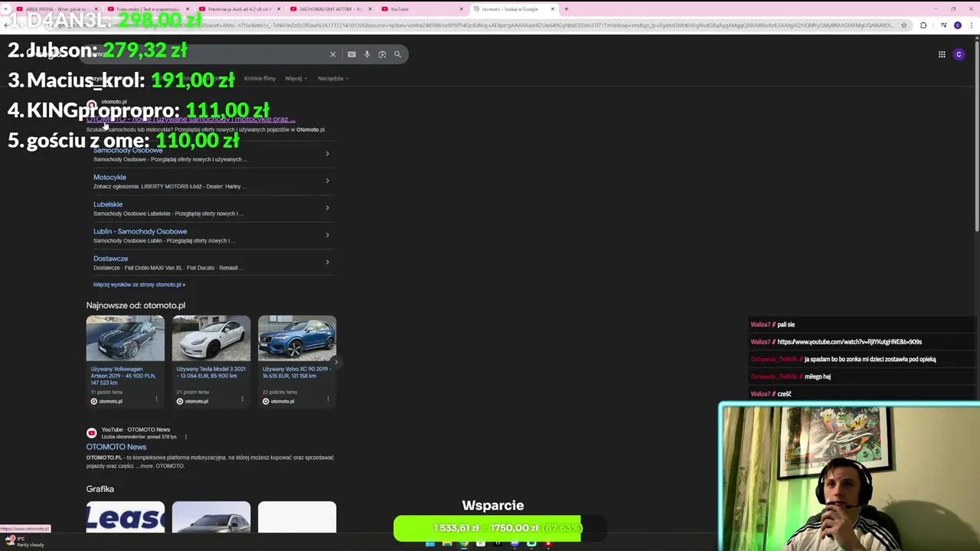This screenshot has width=980, height=551.
Task: Show next cards in the otomoto.pl carousel
Action: click(x=335, y=362)
